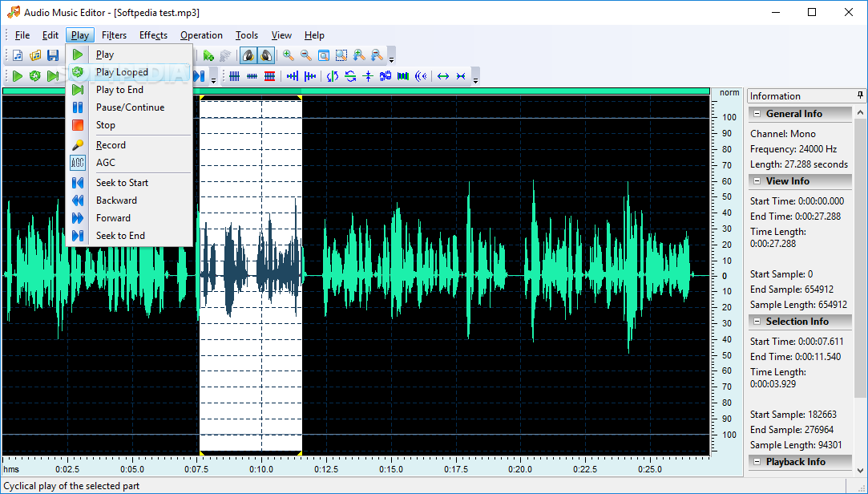Choose Play Looped from the Play menu
The height and width of the screenshot is (494, 868).
point(131,72)
